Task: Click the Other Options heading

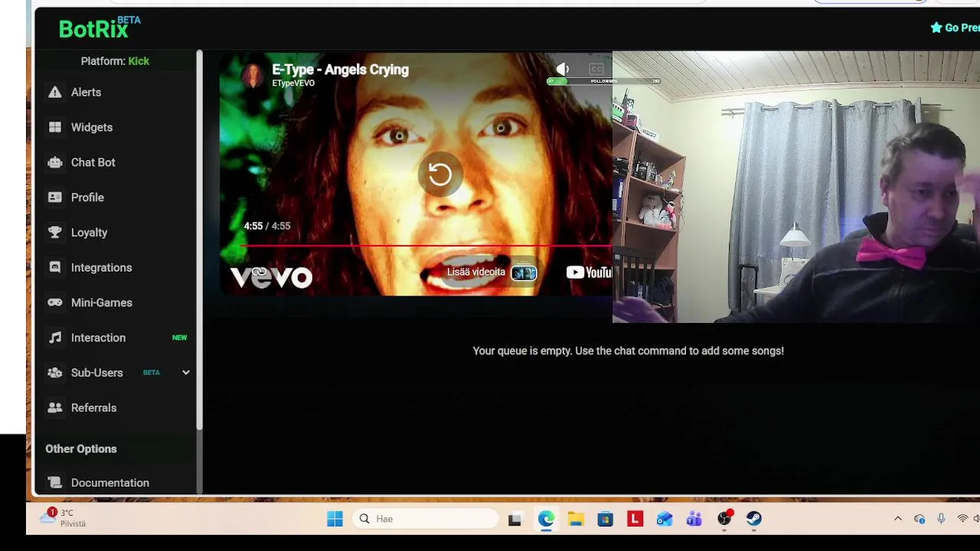Action: (x=81, y=449)
